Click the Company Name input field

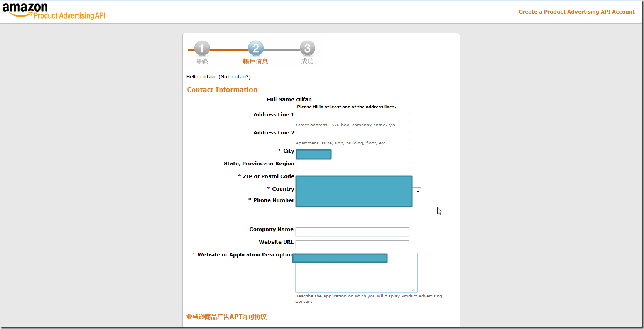click(x=352, y=232)
